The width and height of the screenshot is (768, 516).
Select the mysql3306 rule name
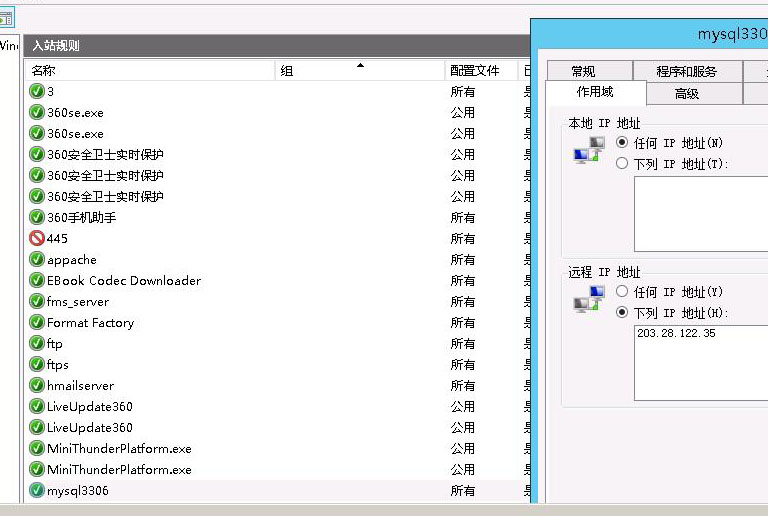coord(78,491)
